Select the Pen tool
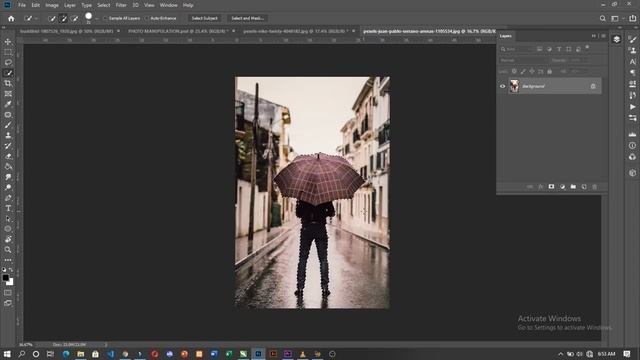This screenshot has width=640, height=360. [x=8, y=198]
